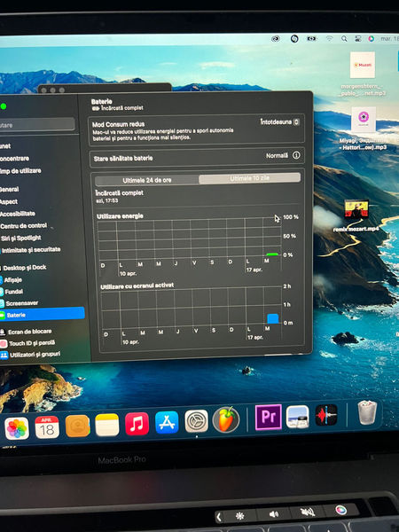The width and height of the screenshot is (399, 532).
Task: Click the green bar in Utilizare energie chart
Action: pos(272,254)
